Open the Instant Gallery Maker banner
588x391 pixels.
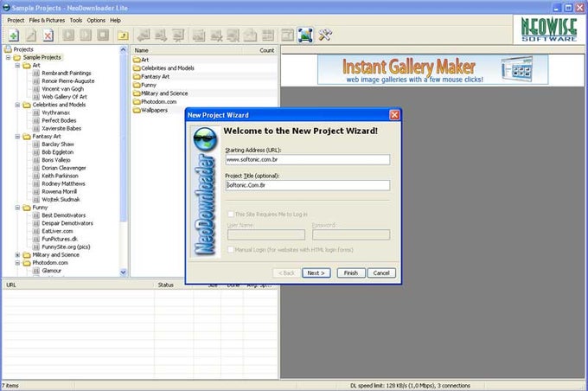coord(432,70)
